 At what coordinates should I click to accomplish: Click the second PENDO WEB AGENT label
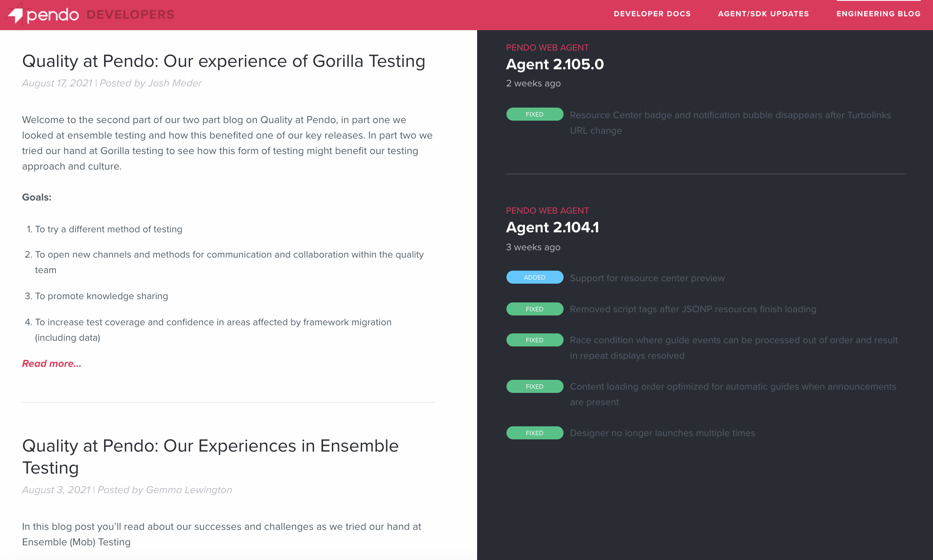[547, 211]
